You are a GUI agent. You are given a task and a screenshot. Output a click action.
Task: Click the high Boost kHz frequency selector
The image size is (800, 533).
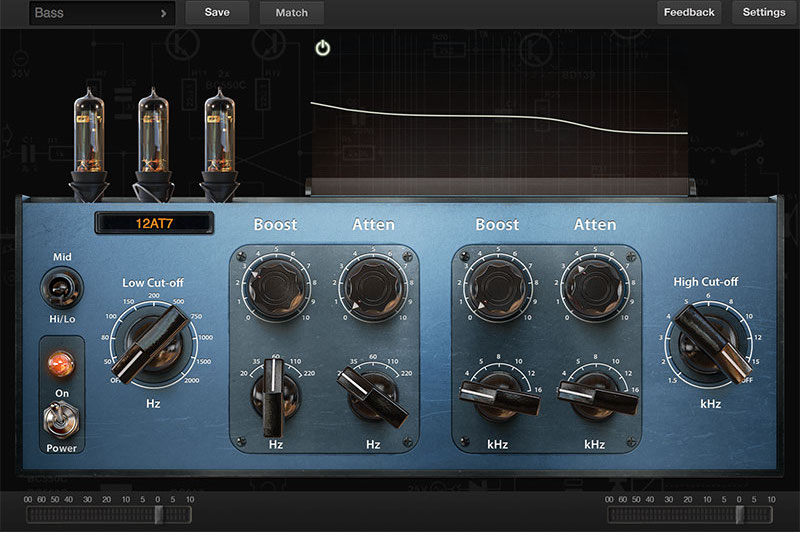click(499, 398)
